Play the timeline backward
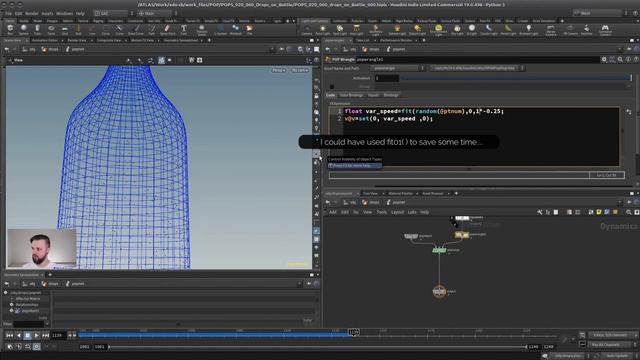 point(18,335)
